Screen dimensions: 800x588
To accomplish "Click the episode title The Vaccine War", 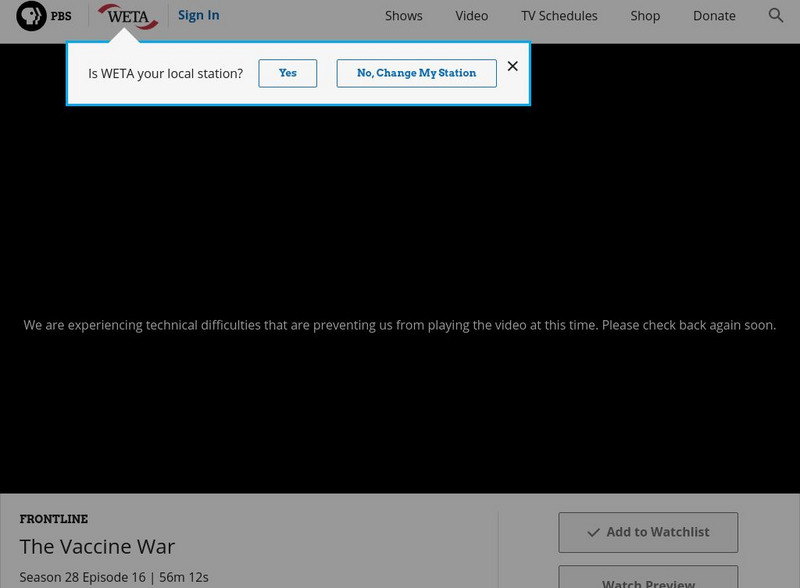I will [96, 546].
